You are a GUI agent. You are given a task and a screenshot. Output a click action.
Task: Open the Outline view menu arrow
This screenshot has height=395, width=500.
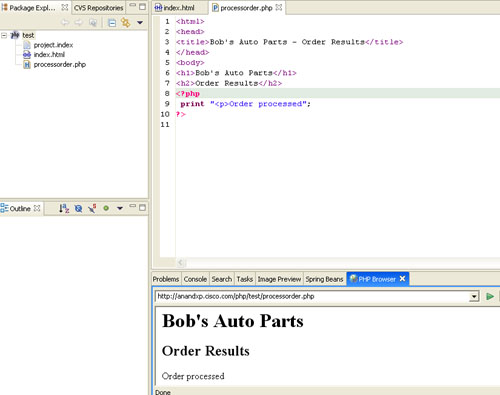point(120,208)
